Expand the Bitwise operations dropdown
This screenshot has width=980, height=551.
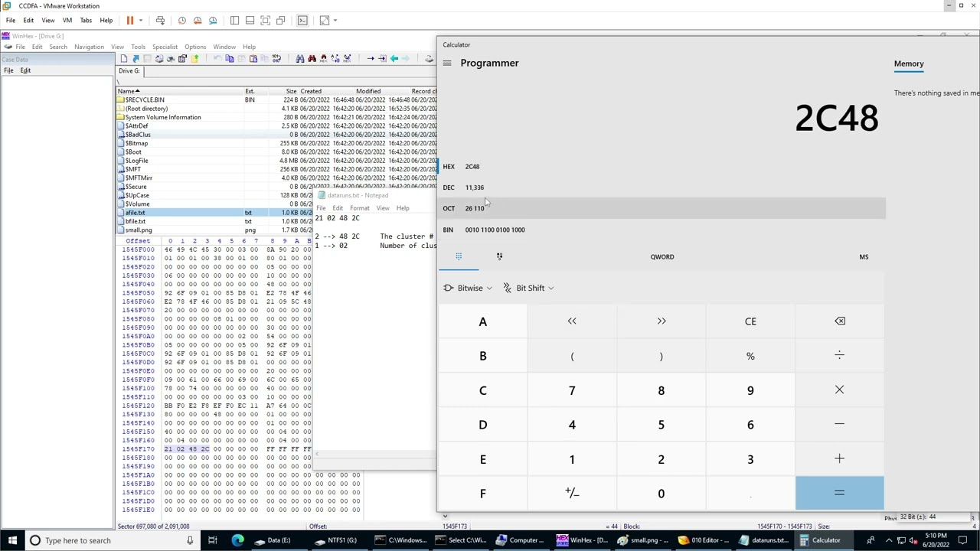point(468,288)
